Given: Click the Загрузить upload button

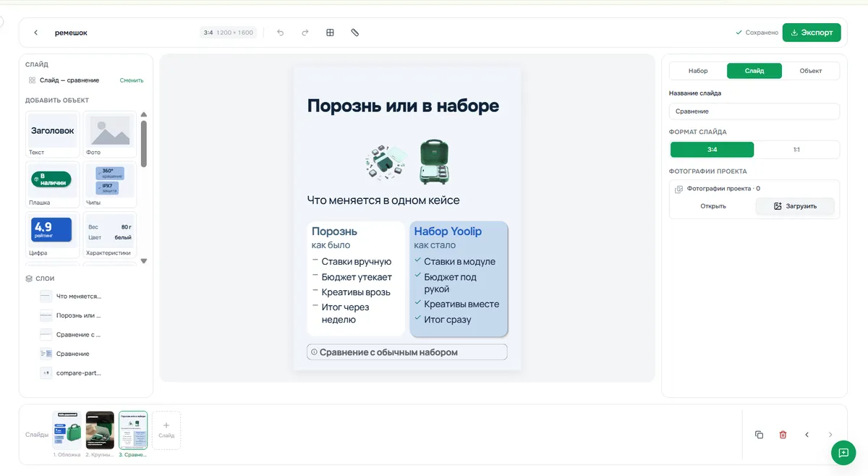Looking at the screenshot, I should pyautogui.click(x=795, y=206).
